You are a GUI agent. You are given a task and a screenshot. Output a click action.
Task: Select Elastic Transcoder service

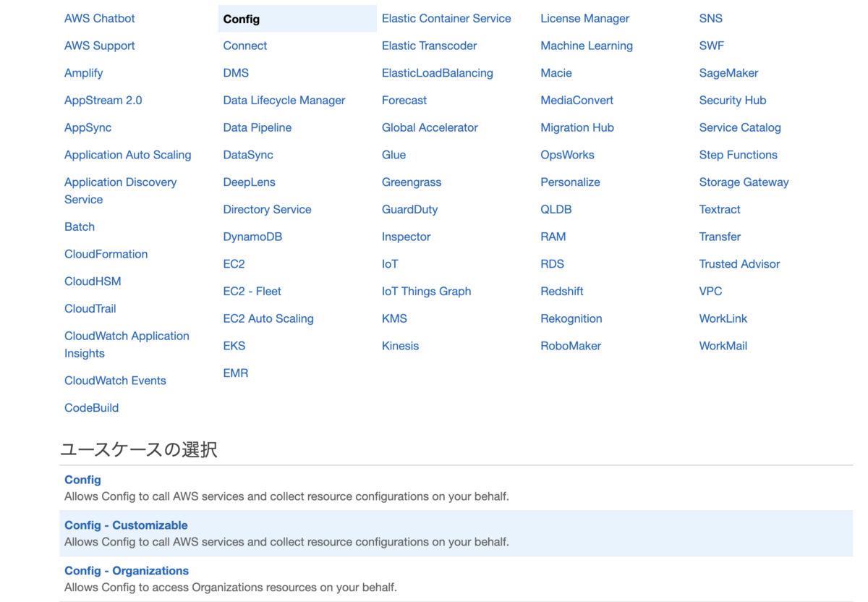429,46
